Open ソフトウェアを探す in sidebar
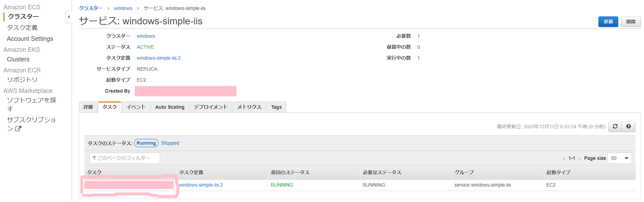The width and height of the screenshot is (644, 202). (x=32, y=104)
